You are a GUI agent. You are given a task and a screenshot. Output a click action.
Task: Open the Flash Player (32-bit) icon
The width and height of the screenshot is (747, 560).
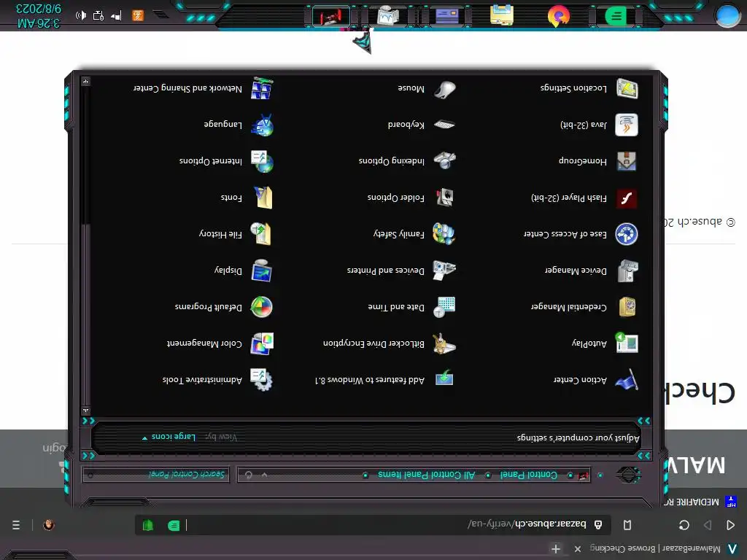626,198
